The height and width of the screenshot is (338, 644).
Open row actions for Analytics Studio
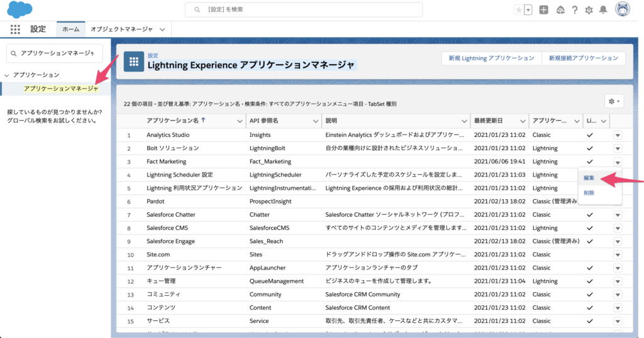(618, 135)
